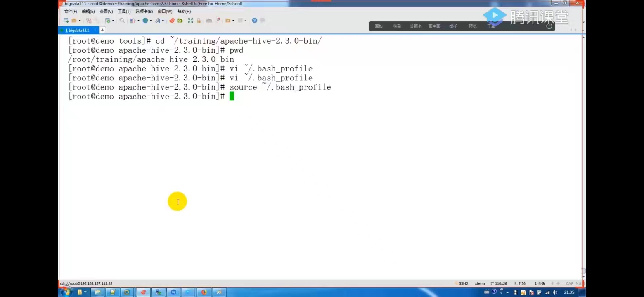
Task: Expand the session properties dropdown arrow
Action: 113,21
